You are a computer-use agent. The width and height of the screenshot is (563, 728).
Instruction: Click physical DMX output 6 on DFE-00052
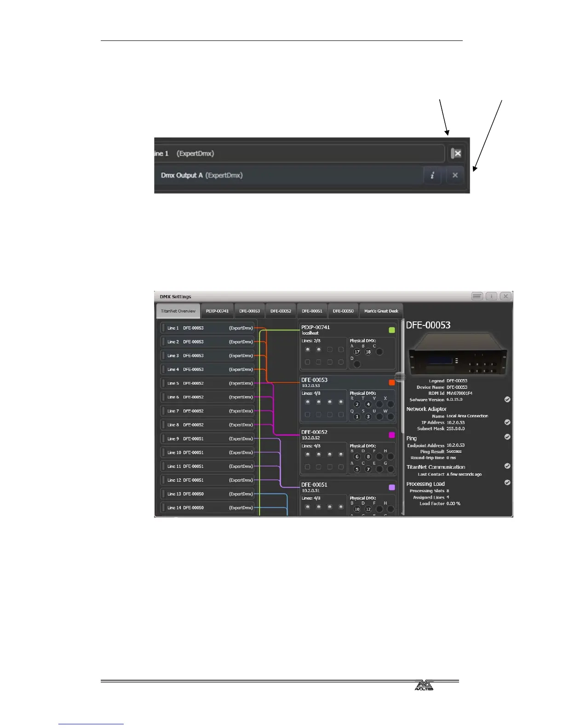(x=357, y=457)
